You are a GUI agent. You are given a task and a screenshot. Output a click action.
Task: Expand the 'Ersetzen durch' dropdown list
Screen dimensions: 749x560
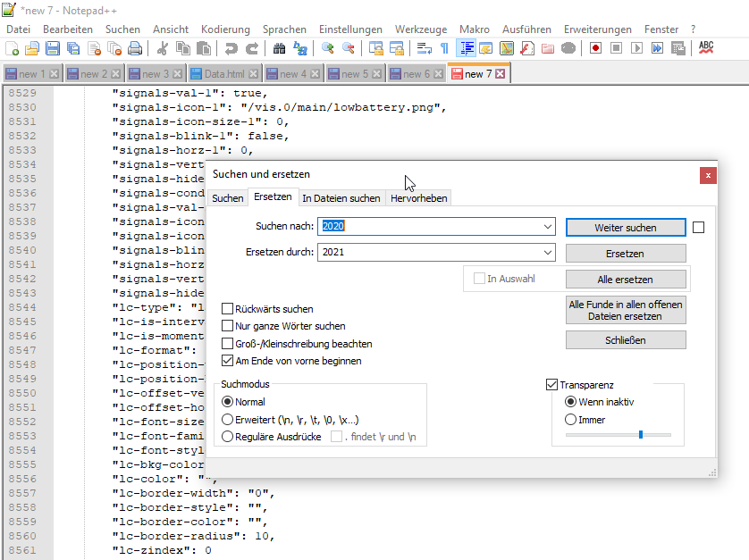point(548,253)
